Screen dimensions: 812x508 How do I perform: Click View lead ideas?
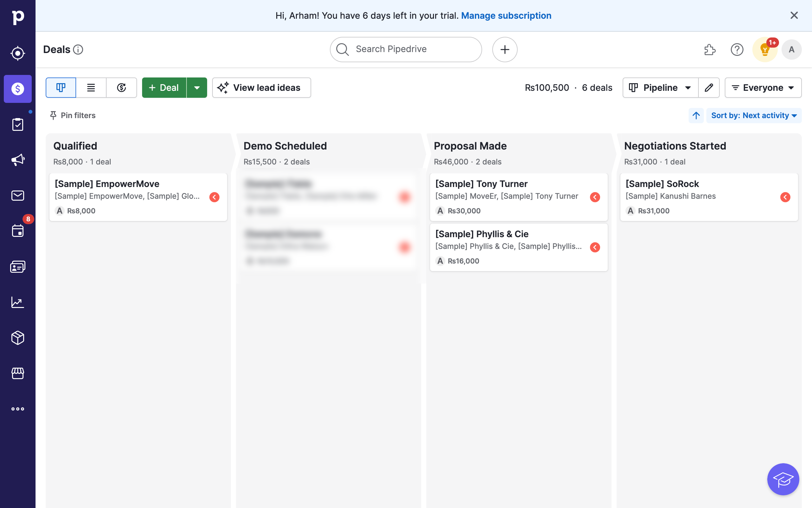(261, 88)
